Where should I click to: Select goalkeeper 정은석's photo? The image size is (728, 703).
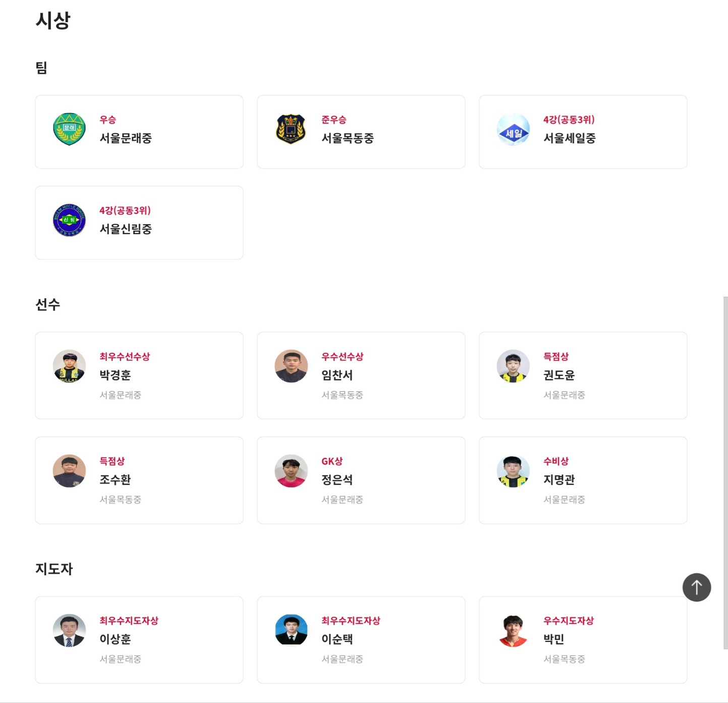291,471
